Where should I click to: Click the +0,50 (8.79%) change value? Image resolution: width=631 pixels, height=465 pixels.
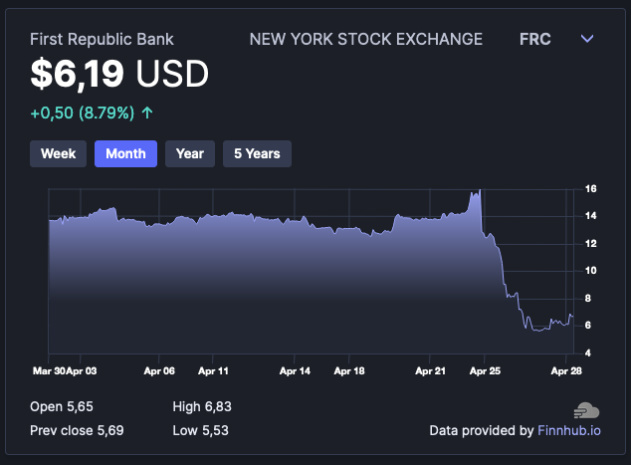(82, 113)
